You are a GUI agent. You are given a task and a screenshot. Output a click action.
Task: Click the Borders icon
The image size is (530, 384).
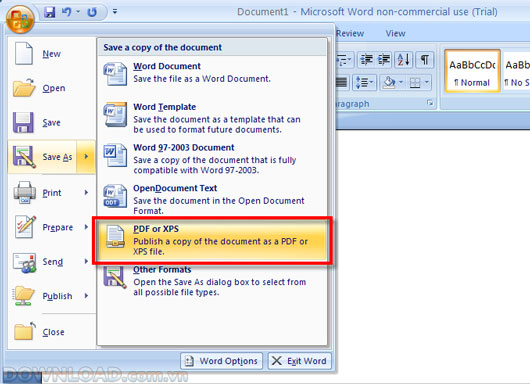pyautogui.click(x=415, y=82)
